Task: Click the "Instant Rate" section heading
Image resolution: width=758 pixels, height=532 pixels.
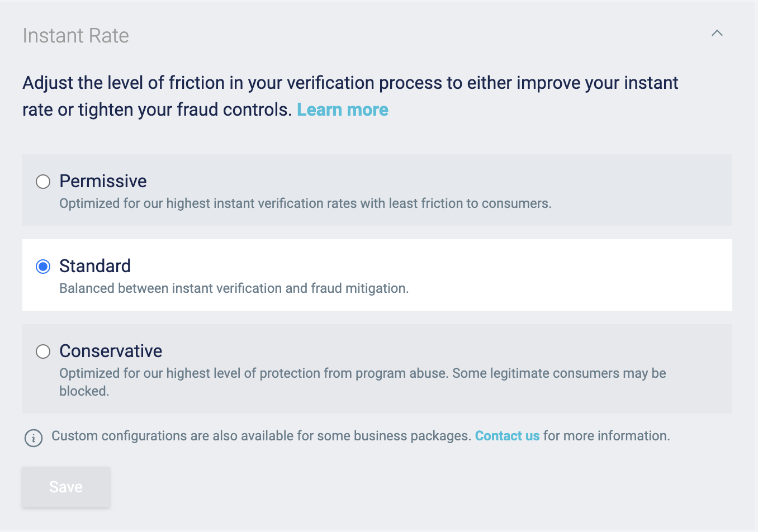Action: (75, 36)
